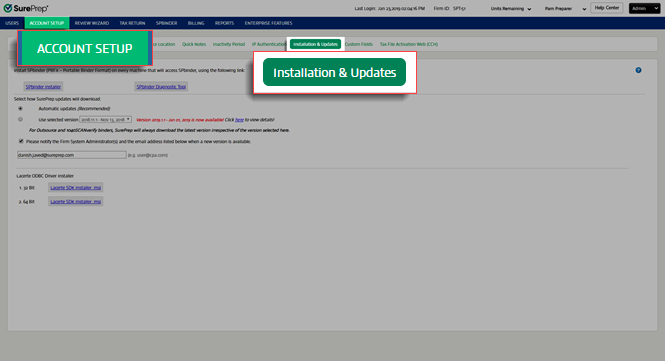Select Automatic updates (Recommended) radio button
The width and height of the screenshot is (665, 361).
[20, 109]
